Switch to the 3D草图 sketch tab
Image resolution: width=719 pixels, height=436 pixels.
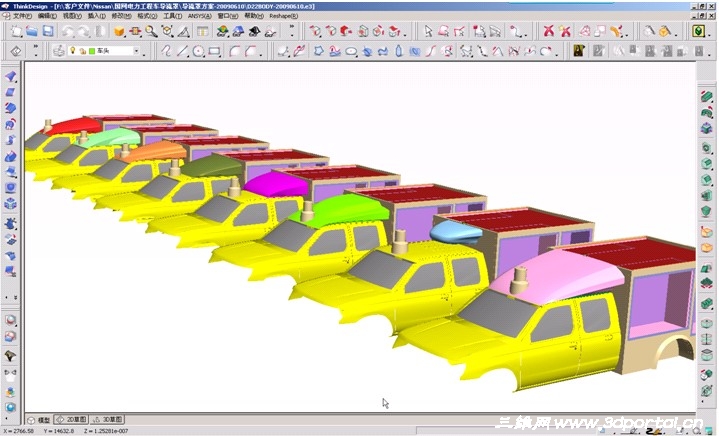[108, 419]
